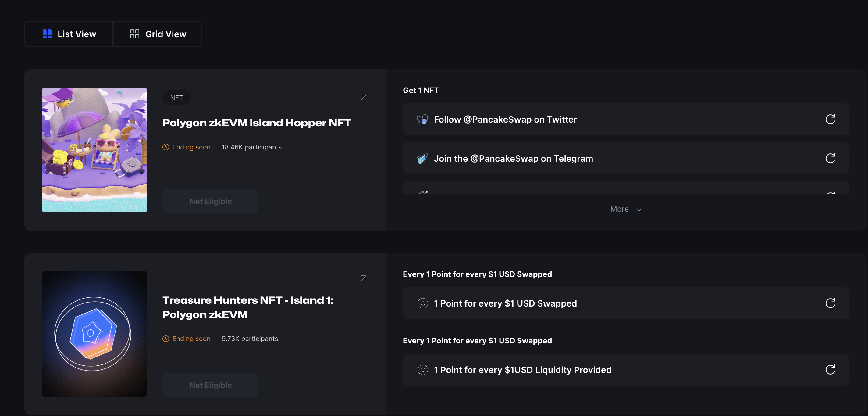The height and width of the screenshot is (416, 868).
Task: Refresh the Liquidity Provided task status
Action: pos(830,369)
